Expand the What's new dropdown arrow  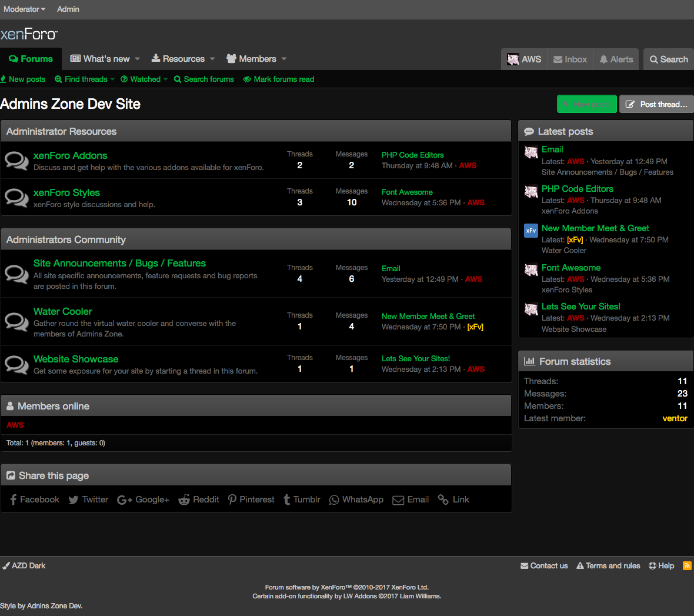click(x=138, y=59)
